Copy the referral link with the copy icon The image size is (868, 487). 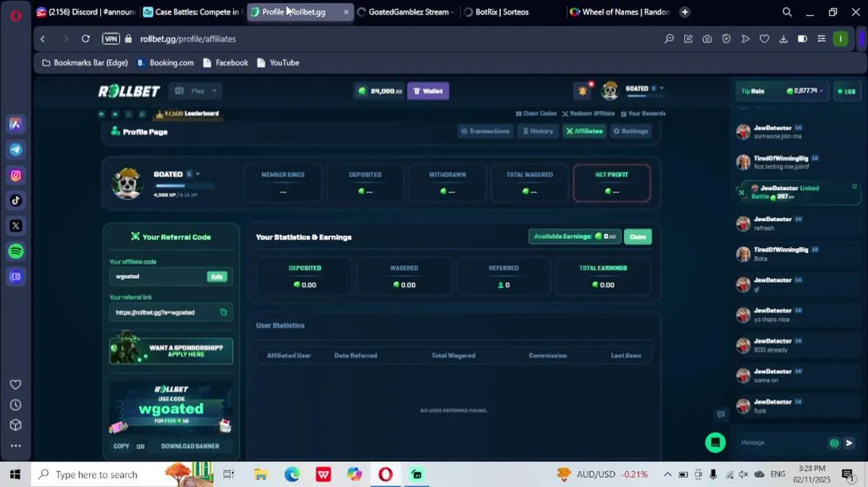[223, 312]
